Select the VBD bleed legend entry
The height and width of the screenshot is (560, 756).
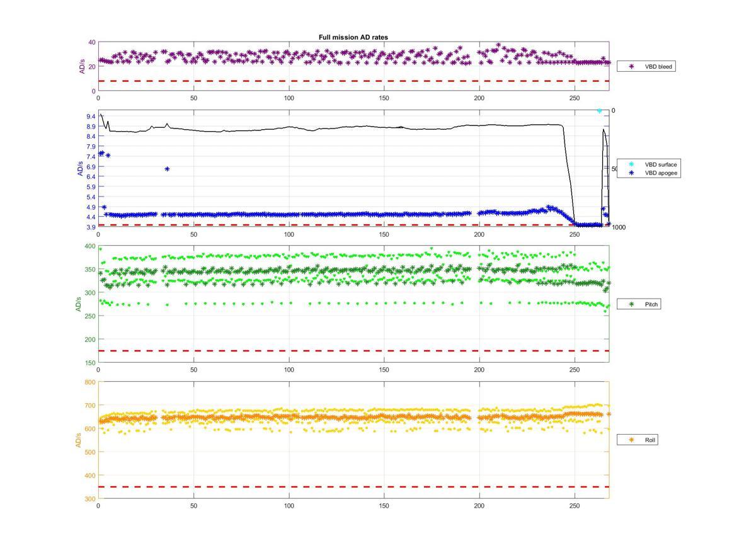(x=646, y=66)
